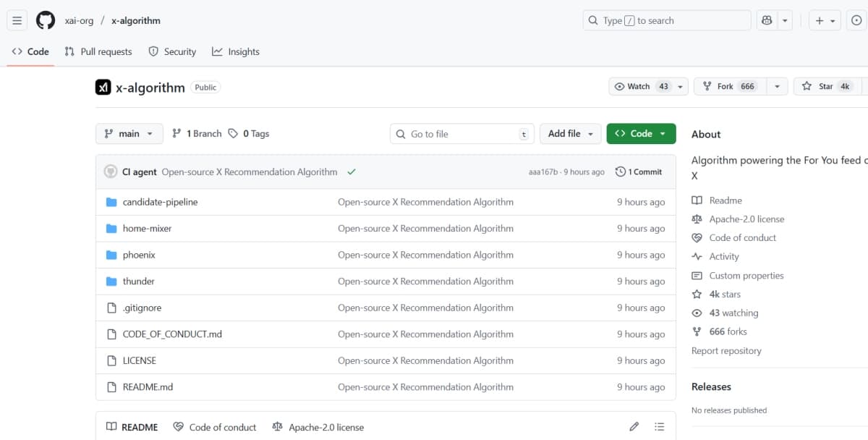Open the Apache-2.0 license sidebar link
This screenshot has width=868, height=440.
[x=746, y=219]
